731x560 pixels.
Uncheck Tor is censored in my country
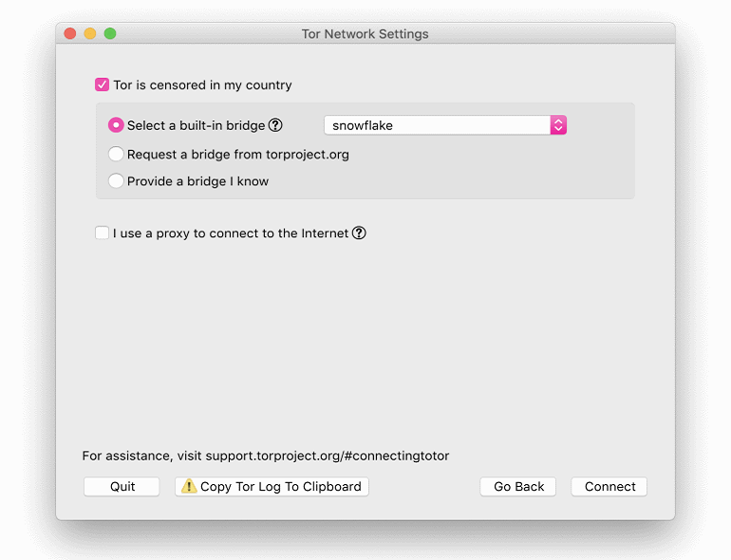pos(103,84)
